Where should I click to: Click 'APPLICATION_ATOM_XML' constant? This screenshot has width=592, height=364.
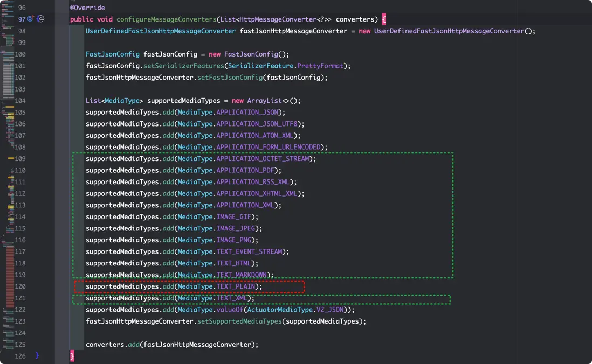[x=255, y=135]
